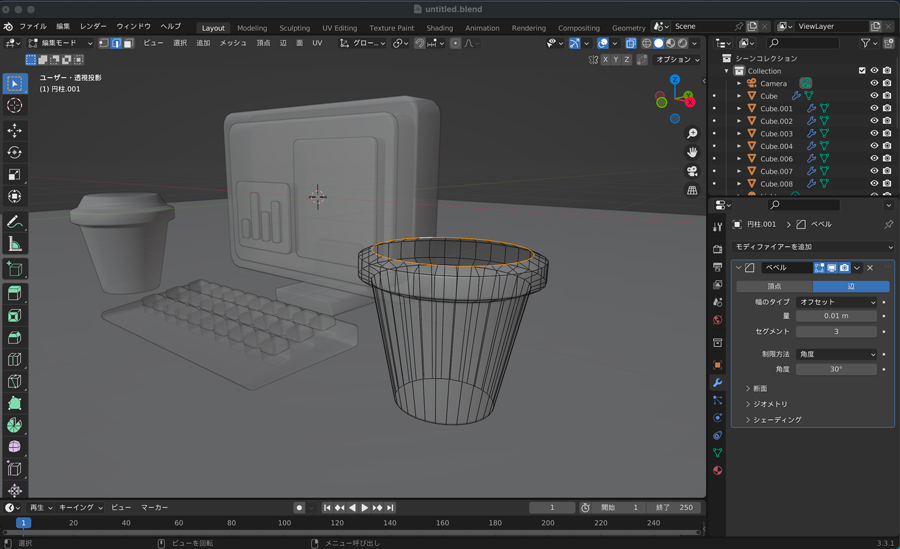Enable face select mode
This screenshot has height=549, width=900.
coord(128,43)
